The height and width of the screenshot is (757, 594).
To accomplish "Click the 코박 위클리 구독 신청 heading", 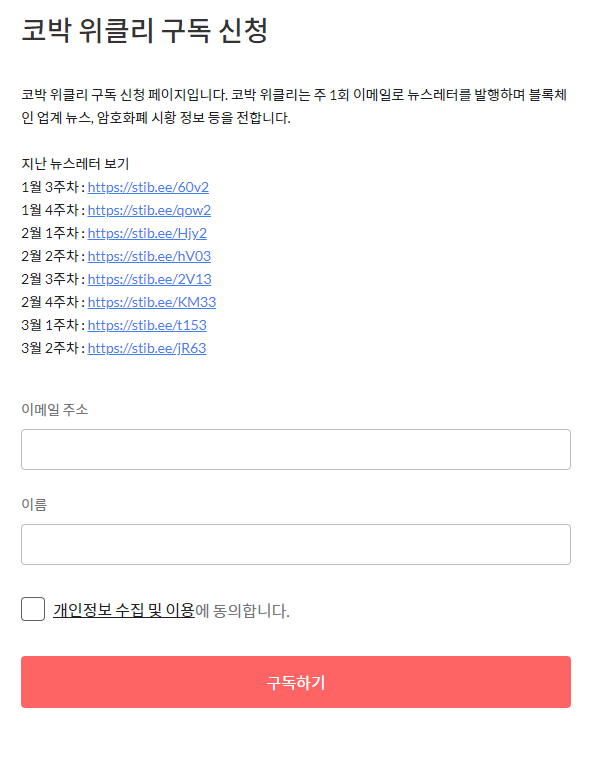I will [144, 30].
